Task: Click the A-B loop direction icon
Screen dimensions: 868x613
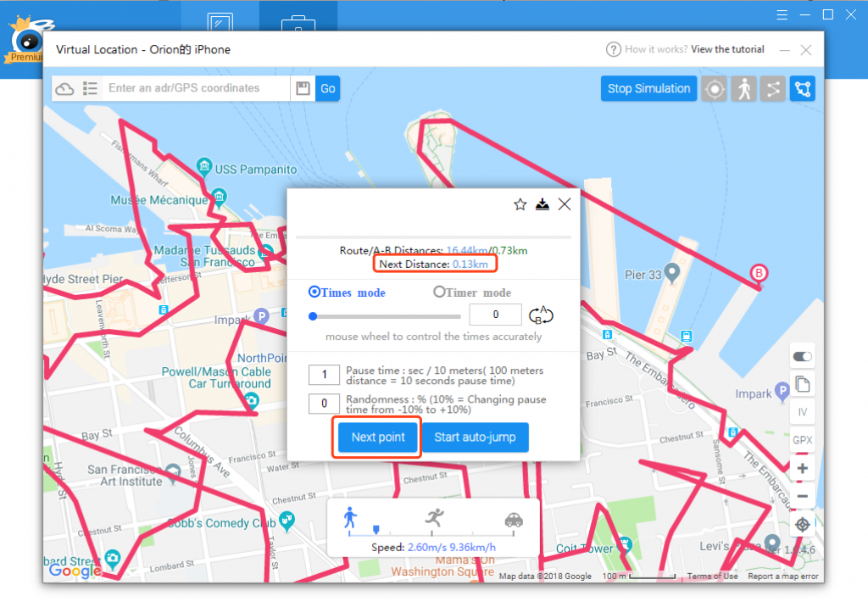Action: pyautogui.click(x=541, y=315)
